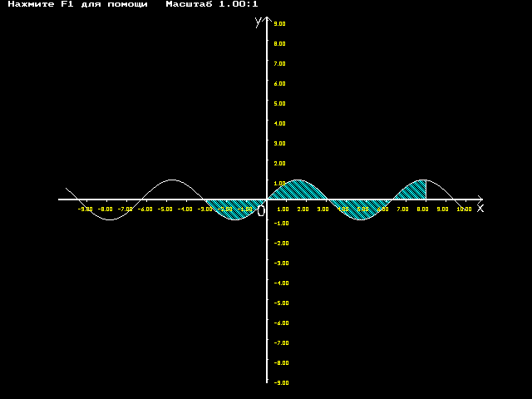The width and height of the screenshot is (532, 399).
Task: Click the 5.00 tick label on Y axis
Action: [x=279, y=103]
